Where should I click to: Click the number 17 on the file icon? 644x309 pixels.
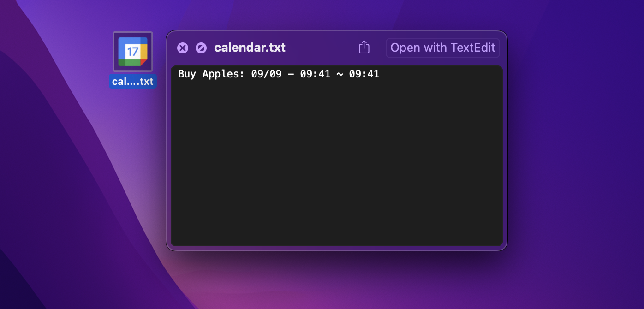click(x=132, y=51)
